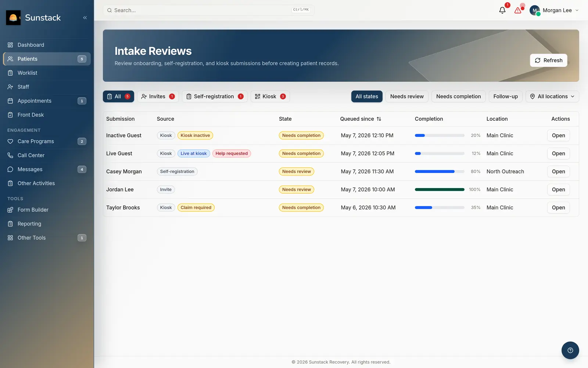Click the Claim required badge
The image size is (588, 368).
coord(196,208)
